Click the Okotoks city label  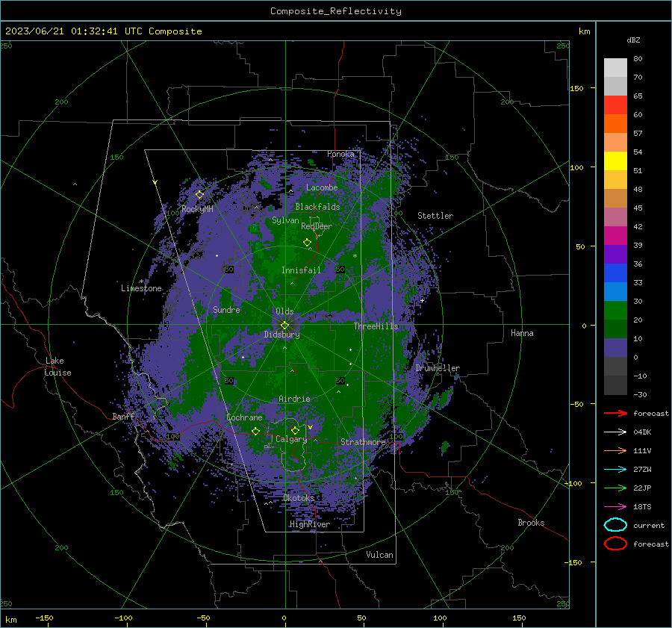[299, 498]
